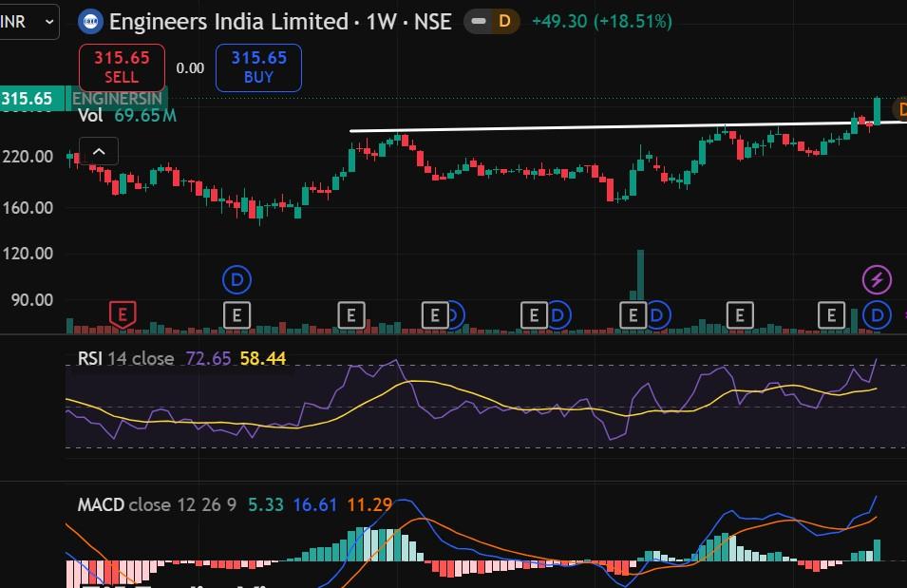Click the D dividend marker below the lightning icon
Image resolution: width=907 pixels, height=588 pixels.
(x=877, y=316)
